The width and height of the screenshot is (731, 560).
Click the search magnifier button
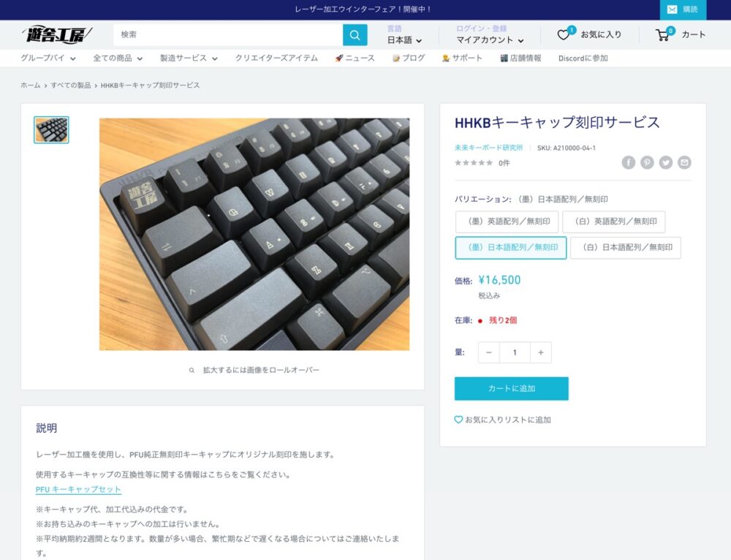(x=355, y=35)
